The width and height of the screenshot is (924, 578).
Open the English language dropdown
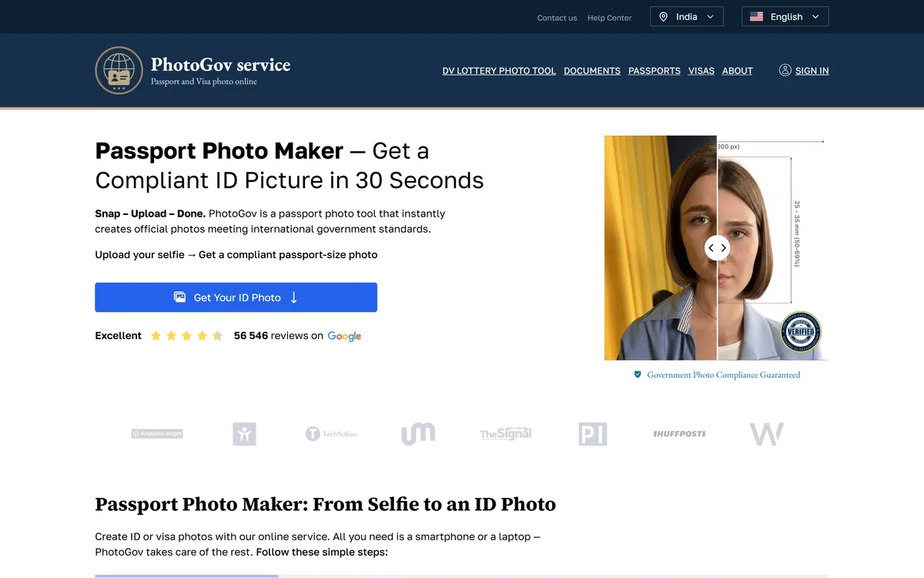coord(785,17)
